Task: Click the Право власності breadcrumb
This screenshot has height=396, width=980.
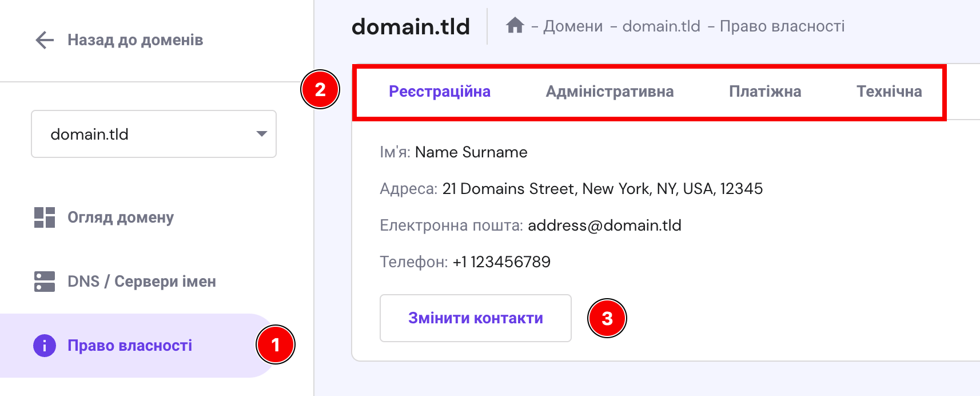Action: tap(782, 26)
